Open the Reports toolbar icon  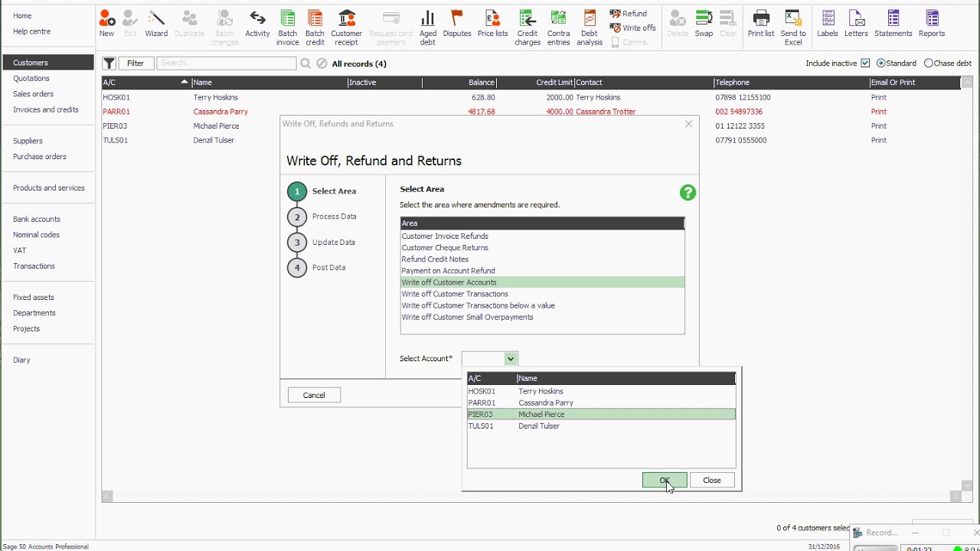click(932, 24)
